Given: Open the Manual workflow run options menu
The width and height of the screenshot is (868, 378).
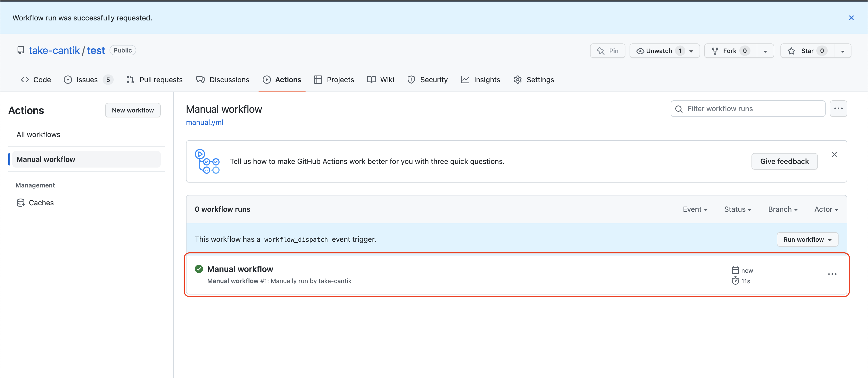Looking at the screenshot, I should [832, 274].
